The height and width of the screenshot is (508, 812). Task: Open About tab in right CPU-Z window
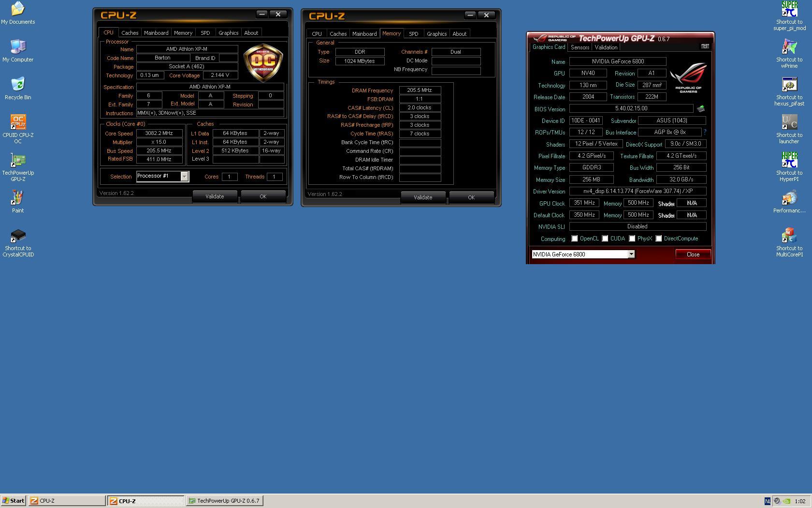click(x=459, y=34)
